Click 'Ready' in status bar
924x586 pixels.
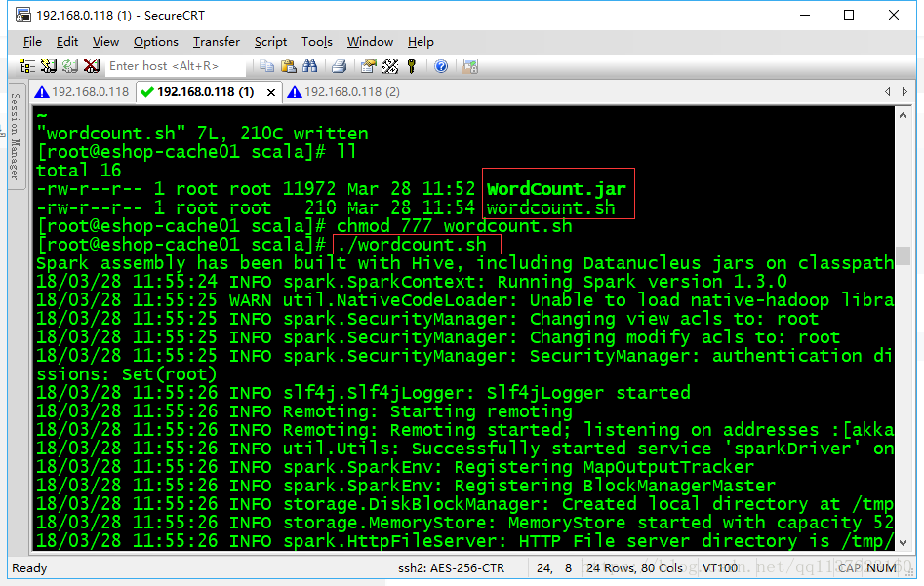pos(29,568)
